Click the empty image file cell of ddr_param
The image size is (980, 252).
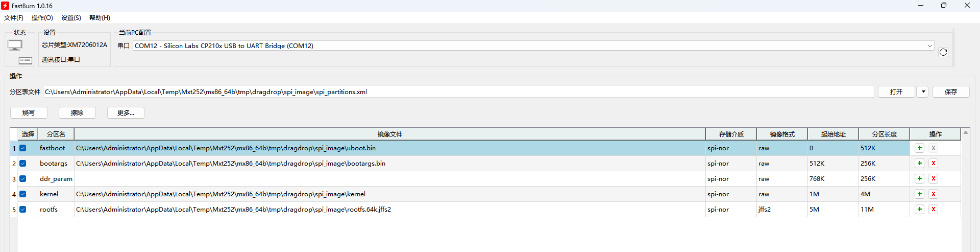(390, 179)
